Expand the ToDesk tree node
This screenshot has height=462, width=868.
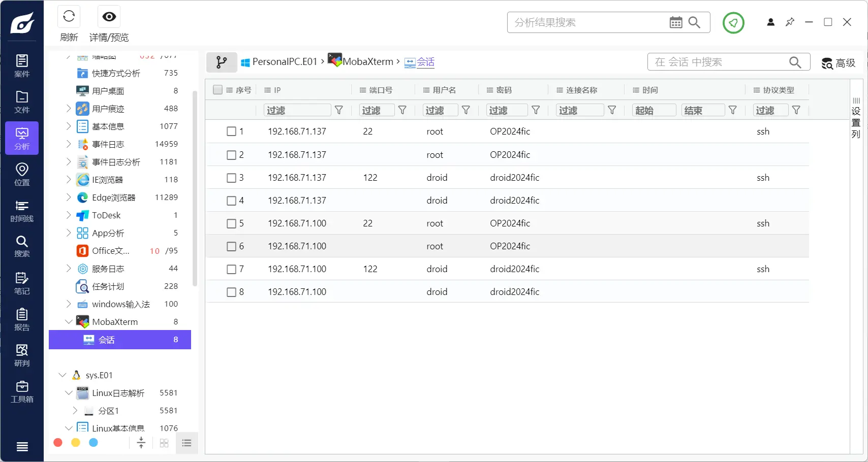[x=69, y=215]
